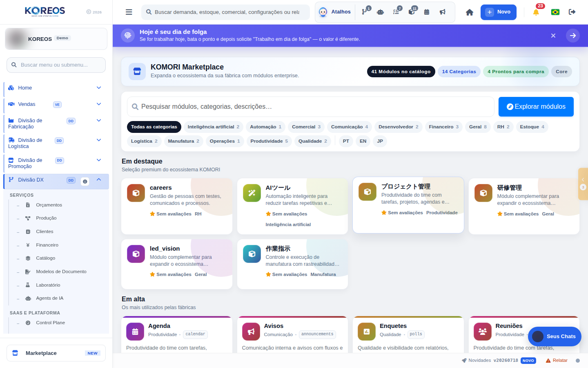Open Agents de IA sidebar item
Image resolution: width=588 pixels, height=368 pixels.
pyautogui.click(x=49, y=298)
